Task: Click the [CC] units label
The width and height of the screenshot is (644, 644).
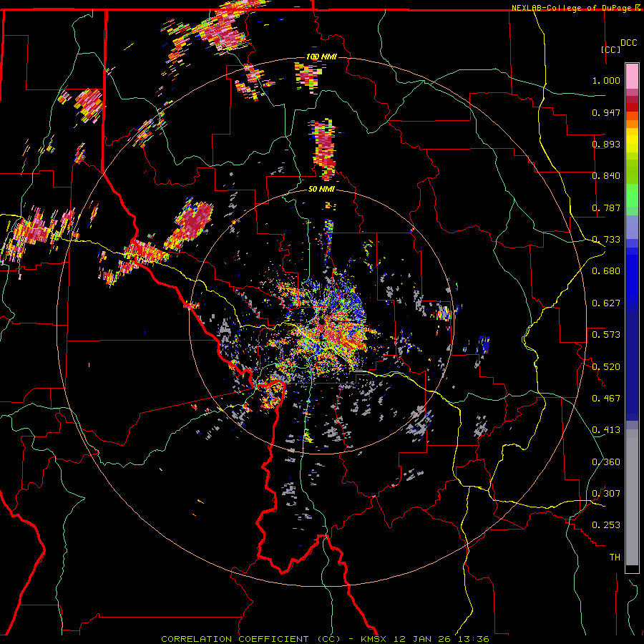Action: pyautogui.click(x=611, y=49)
